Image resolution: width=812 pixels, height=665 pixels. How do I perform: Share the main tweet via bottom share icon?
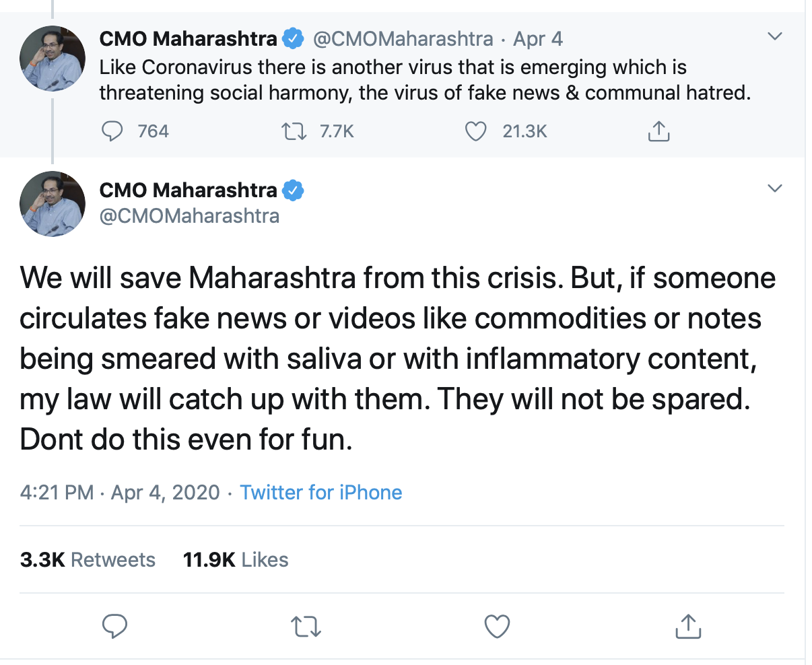click(x=687, y=627)
